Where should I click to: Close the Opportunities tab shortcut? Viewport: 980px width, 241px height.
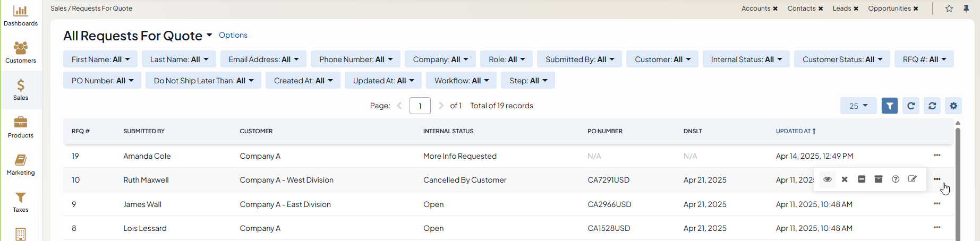[x=916, y=8]
